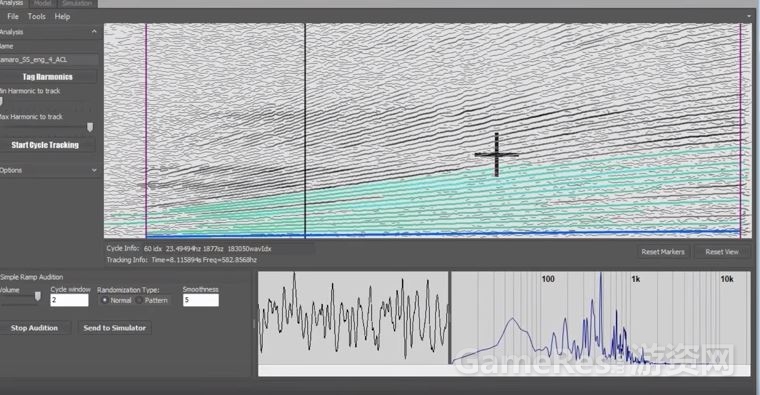
Task: Click the Smoothness input field
Action: (x=201, y=300)
